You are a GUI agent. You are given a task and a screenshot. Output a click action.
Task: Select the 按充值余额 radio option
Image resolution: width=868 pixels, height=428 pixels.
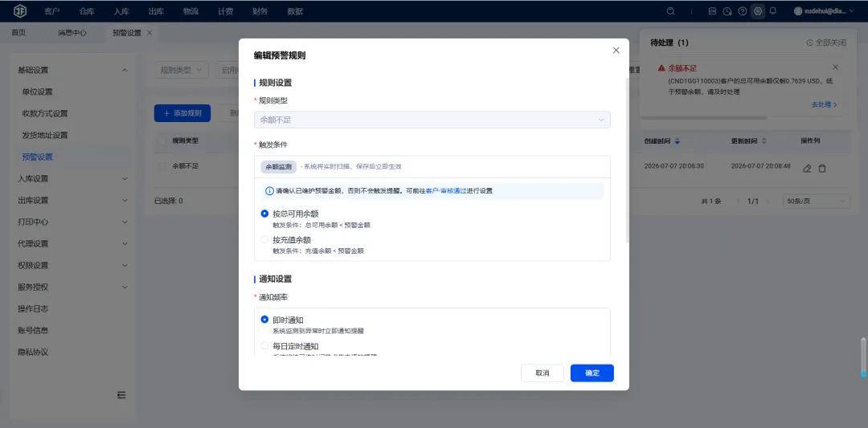(264, 239)
